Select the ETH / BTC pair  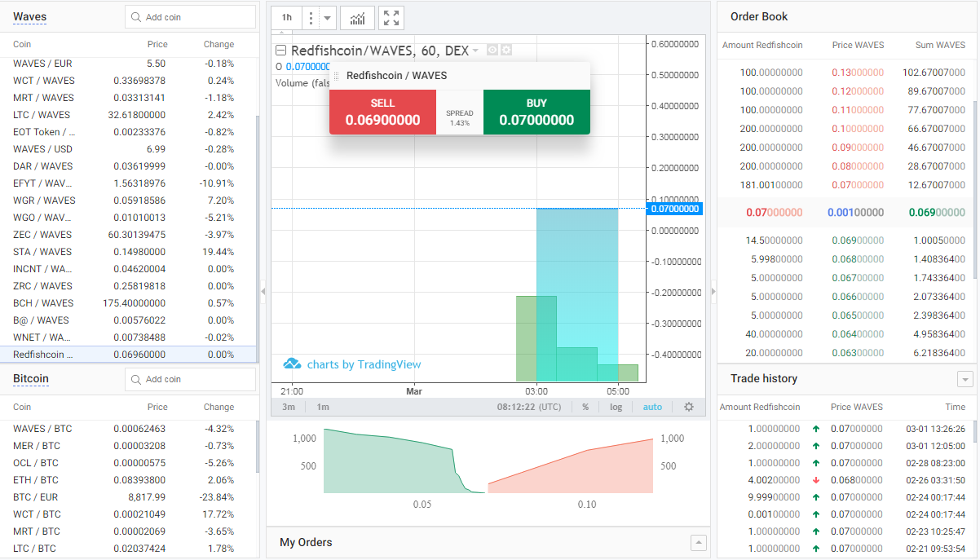(x=128, y=480)
